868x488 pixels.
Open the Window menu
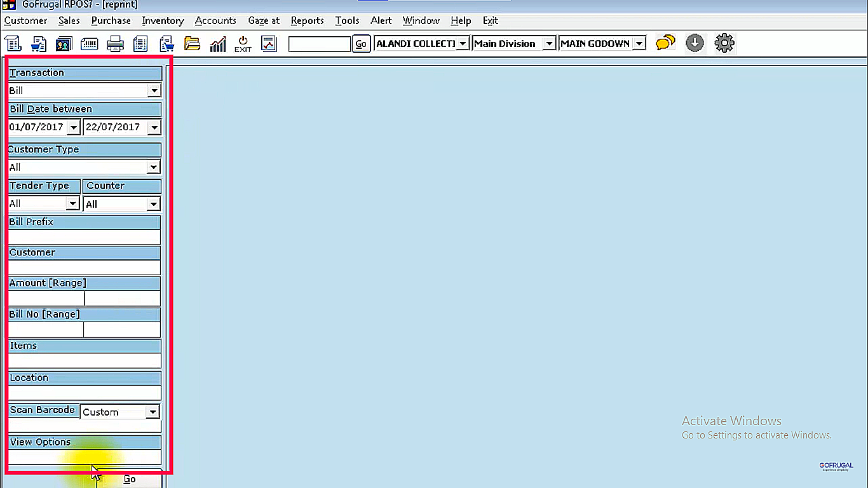tap(421, 20)
